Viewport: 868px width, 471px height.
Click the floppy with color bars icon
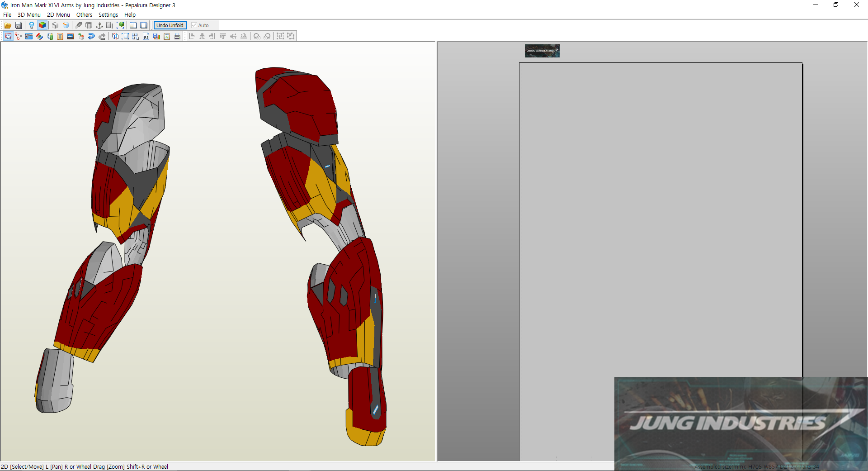(x=156, y=36)
